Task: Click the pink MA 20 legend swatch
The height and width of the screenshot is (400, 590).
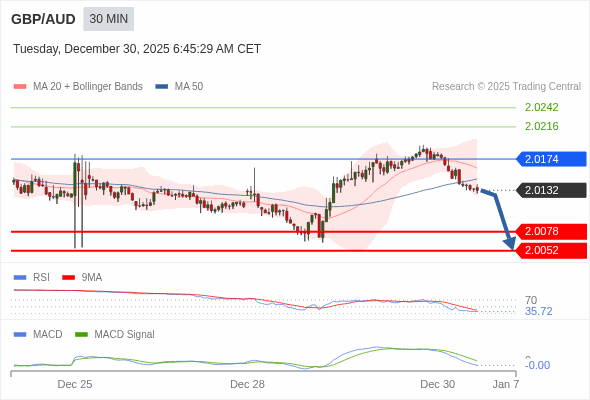Action: coord(20,87)
